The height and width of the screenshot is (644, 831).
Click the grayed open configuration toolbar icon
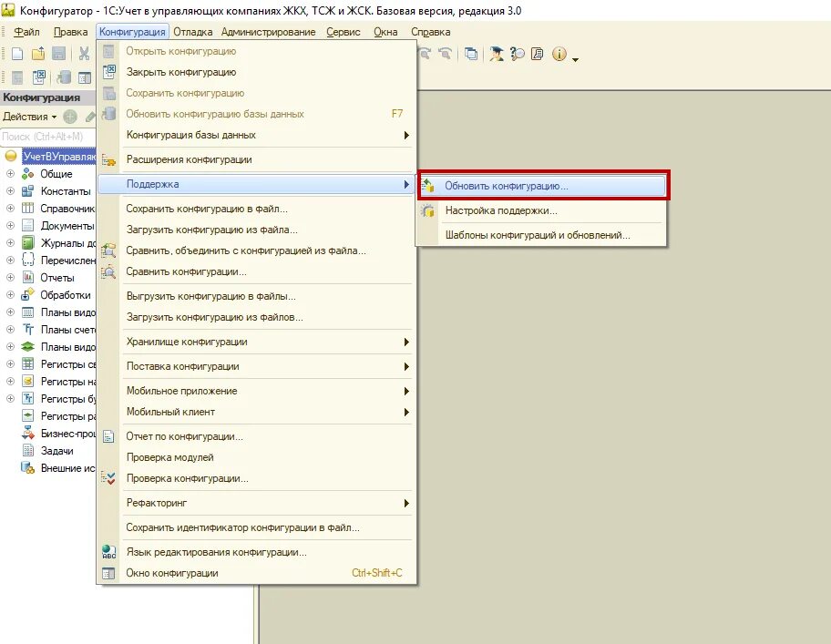17,77
